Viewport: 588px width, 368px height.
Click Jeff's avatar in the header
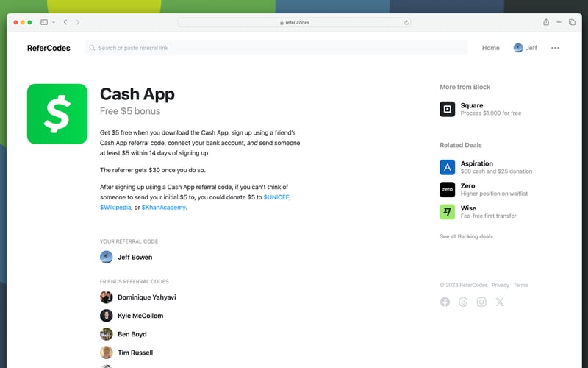pos(518,48)
